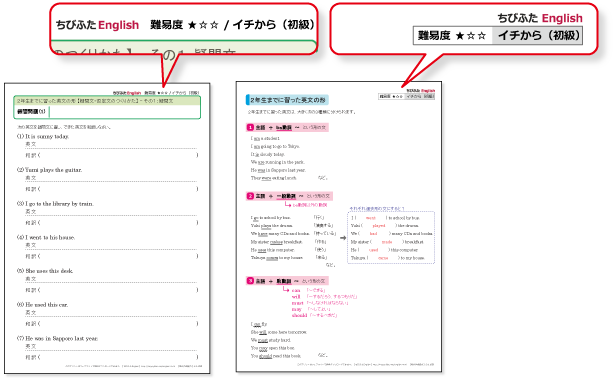Screen dimensions: 613x378
Task: Select 'You should read this book.'
Action: [x=276, y=356]
